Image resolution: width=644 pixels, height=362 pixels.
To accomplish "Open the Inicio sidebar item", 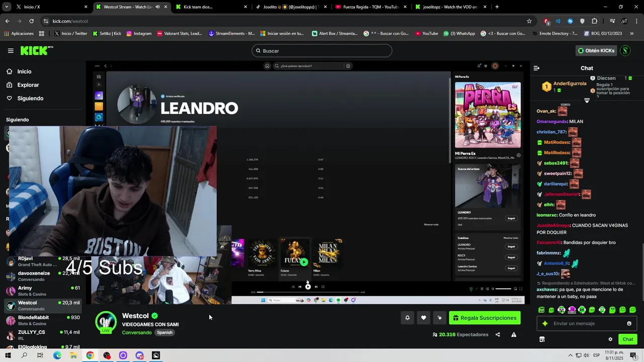I will pyautogui.click(x=24, y=71).
